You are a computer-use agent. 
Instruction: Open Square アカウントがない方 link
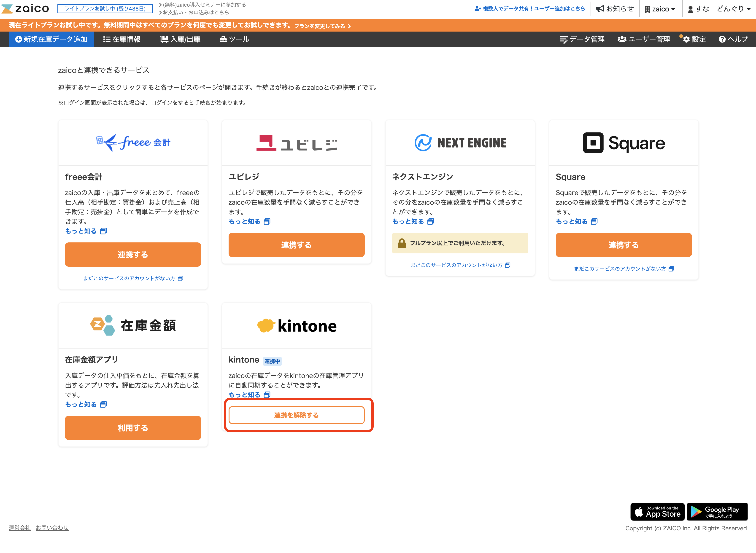click(624, 269)
